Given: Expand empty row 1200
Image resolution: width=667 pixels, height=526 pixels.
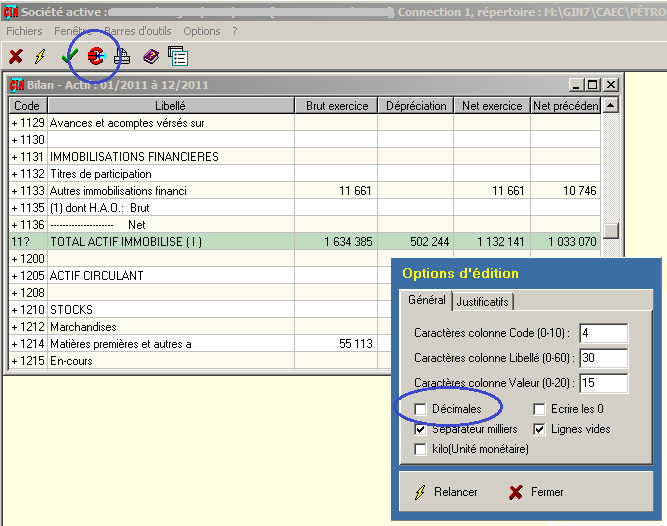Looking at the screenshot, I should (x=14, y=259).
